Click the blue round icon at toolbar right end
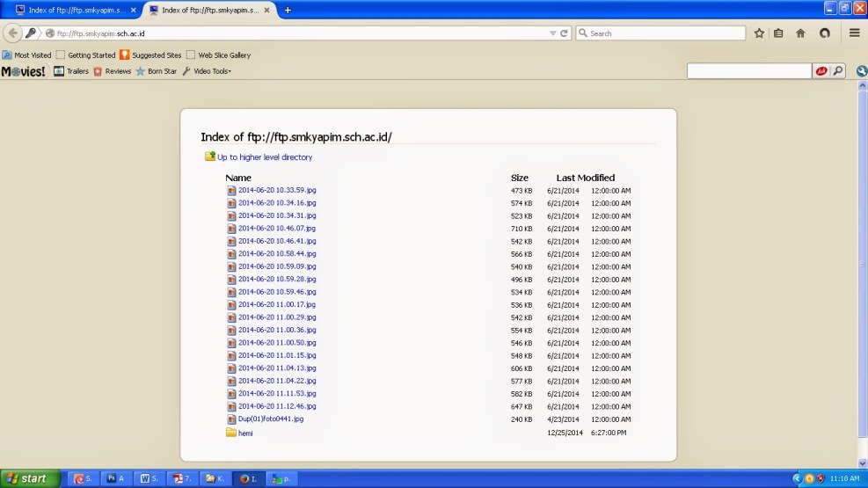Screen dimensions: 868x488 (861, 71)
